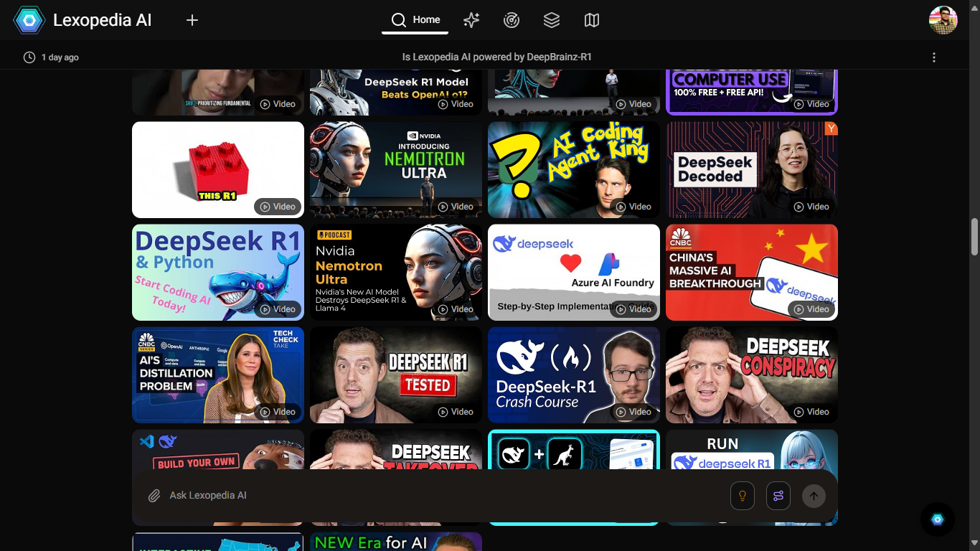
Task: Toggle the lightbulb reasoning button
Action: pos(743,496)
